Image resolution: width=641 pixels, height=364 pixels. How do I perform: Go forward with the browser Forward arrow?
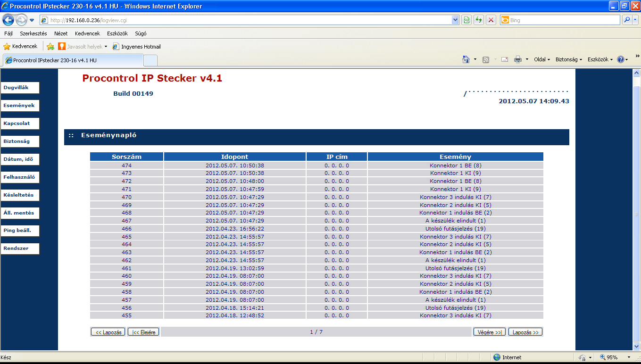(x=21, y=20)
